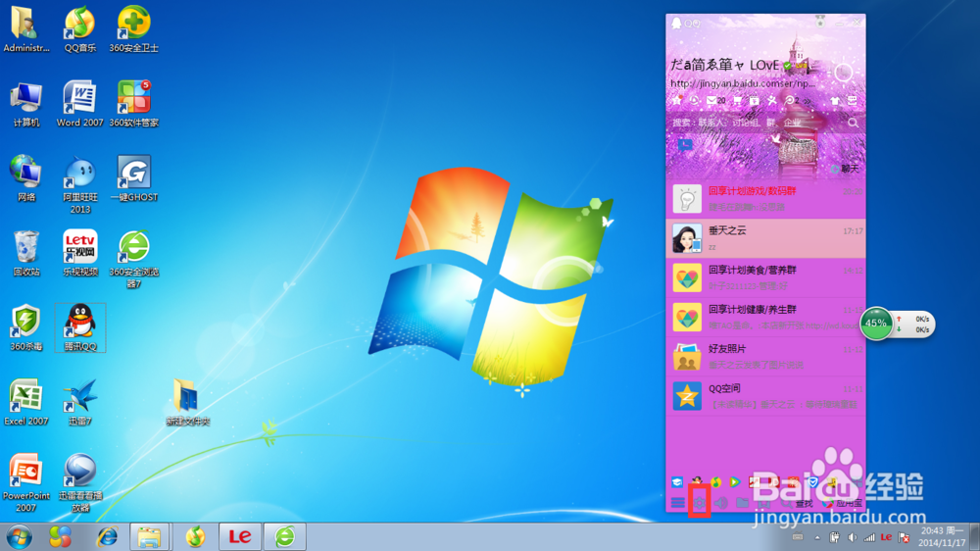Open 回享计划健康/养生群 conversation
Image resolution: width=980 pixels, height=551 pixels.
pos(765,317)
